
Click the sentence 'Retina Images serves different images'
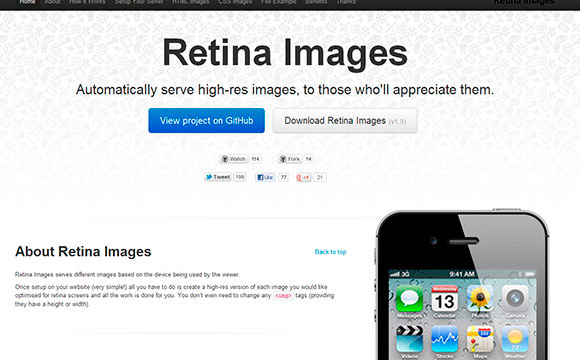pos(127,275)
